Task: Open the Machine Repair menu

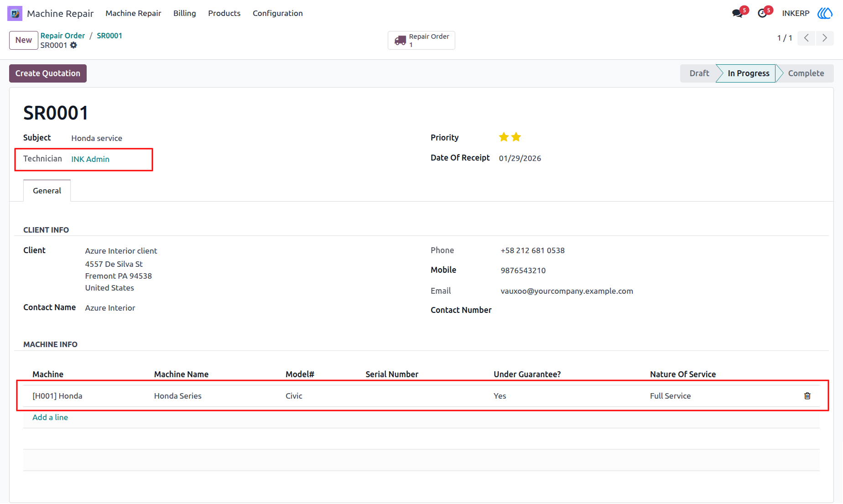Action: [x=133, y=13]
